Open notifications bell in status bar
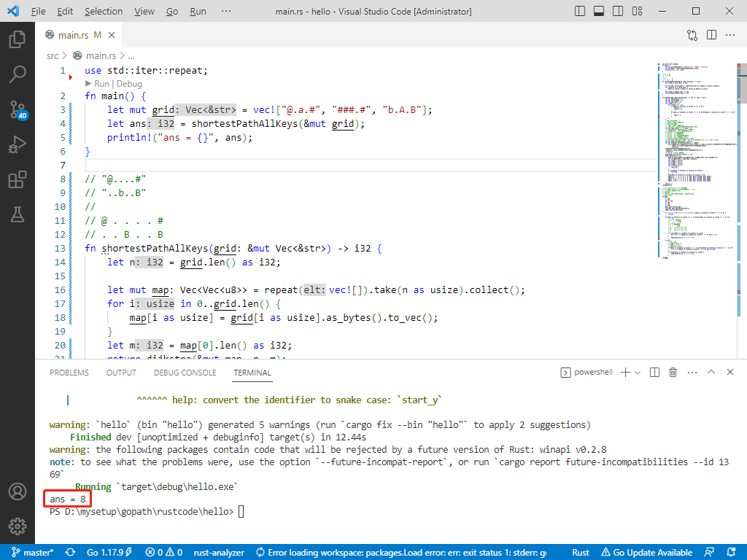 point(731,553)
